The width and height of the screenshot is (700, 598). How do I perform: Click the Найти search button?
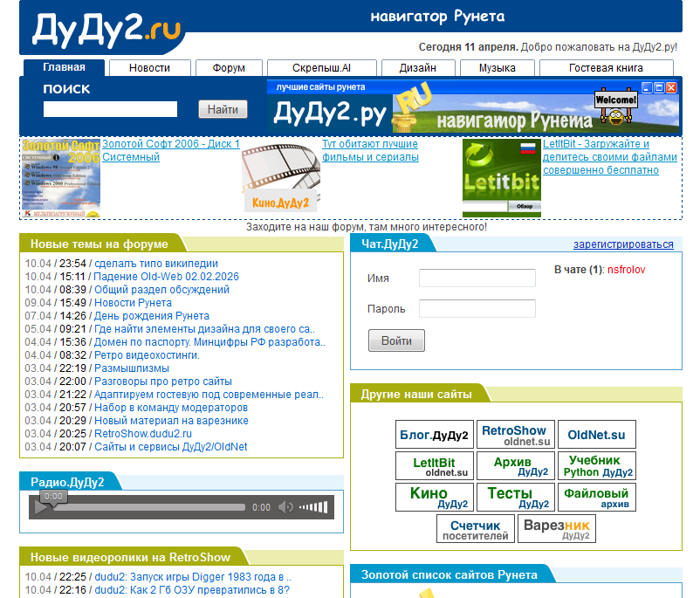(x=223, y=109)
